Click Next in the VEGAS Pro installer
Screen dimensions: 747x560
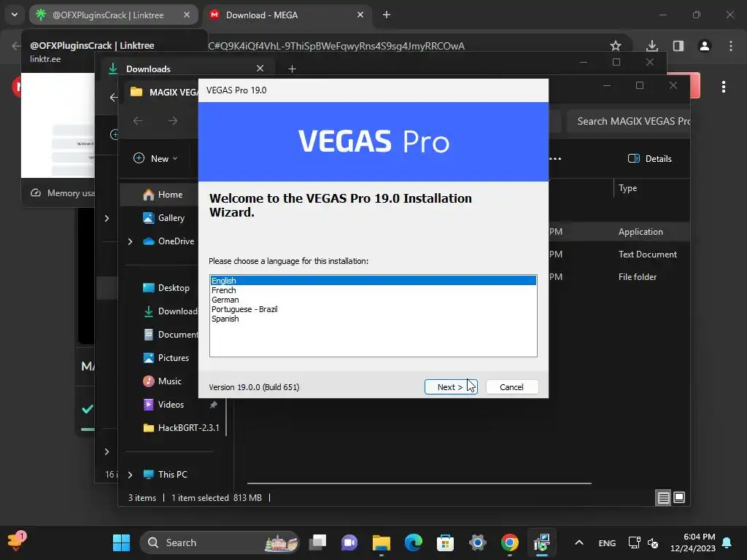click(450, 386)
